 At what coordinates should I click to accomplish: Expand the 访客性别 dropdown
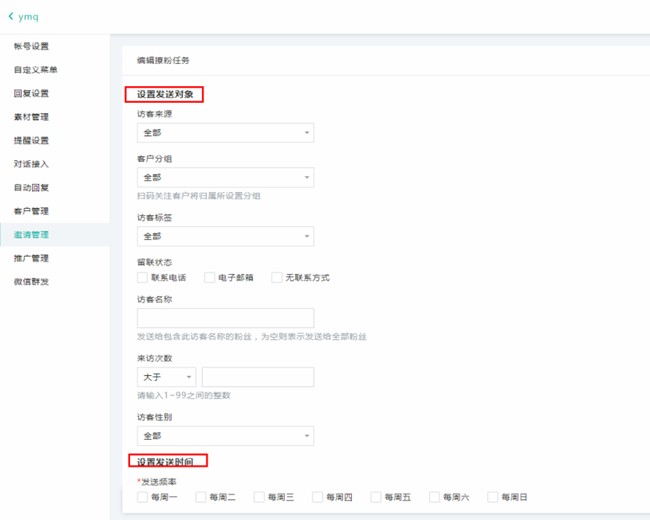(x=225, y=436)
